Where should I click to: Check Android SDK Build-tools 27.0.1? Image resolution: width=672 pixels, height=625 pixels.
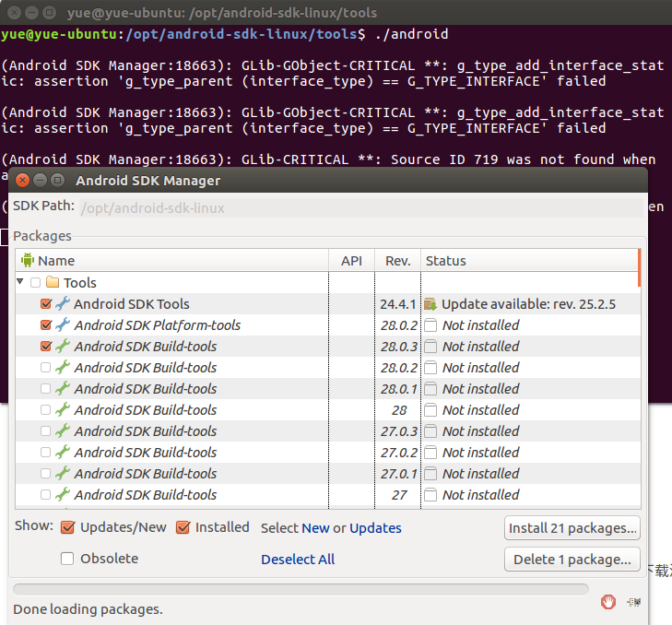(45, 473)
